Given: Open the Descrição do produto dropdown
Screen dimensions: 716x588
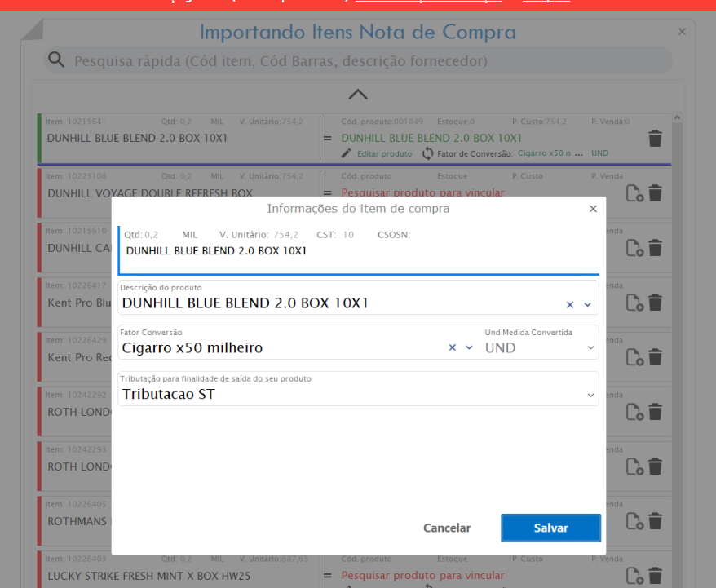Looking at the screenshot, I should (x=588, y=304).
